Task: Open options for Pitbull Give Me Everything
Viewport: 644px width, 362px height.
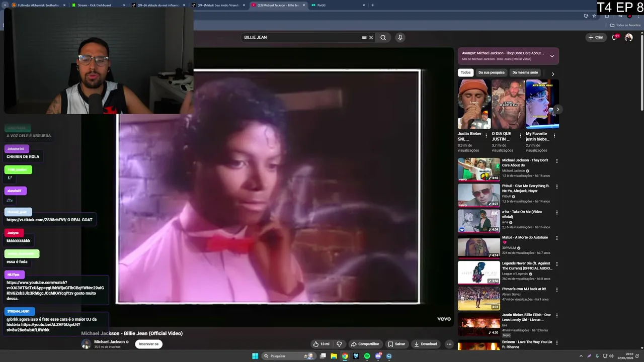Action: [x=556, y=187]
